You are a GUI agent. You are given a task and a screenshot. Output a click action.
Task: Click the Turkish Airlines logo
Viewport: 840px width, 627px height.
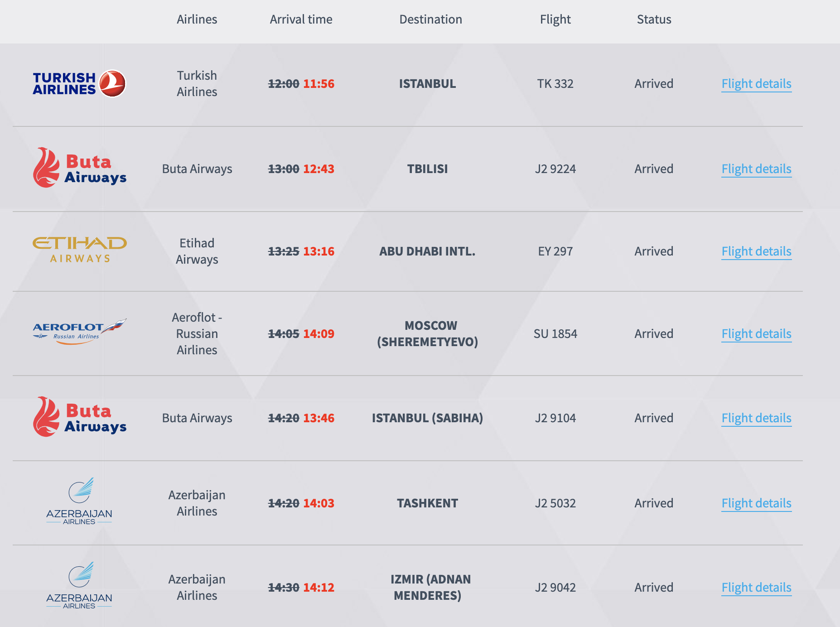pos(79,84)
